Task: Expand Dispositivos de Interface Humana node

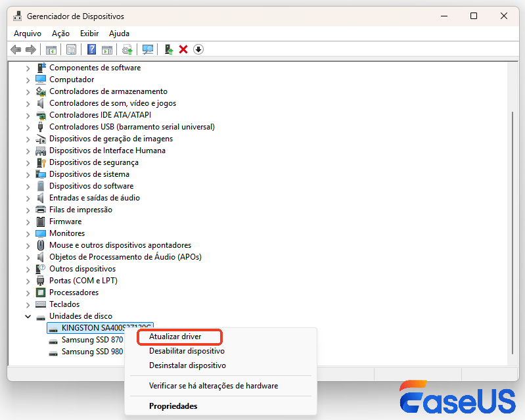Action: pos(28,151)
